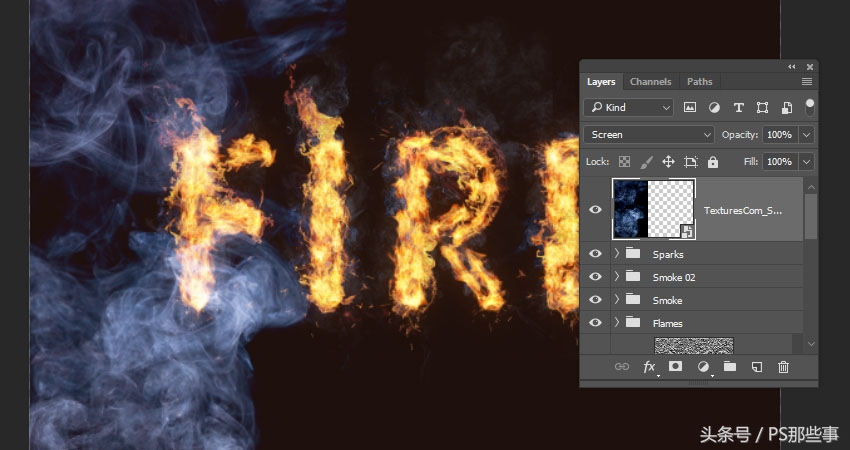Lock image pixels brush icon
The width and height of the screenshot is (850, 450).
[x=647, y=162]
